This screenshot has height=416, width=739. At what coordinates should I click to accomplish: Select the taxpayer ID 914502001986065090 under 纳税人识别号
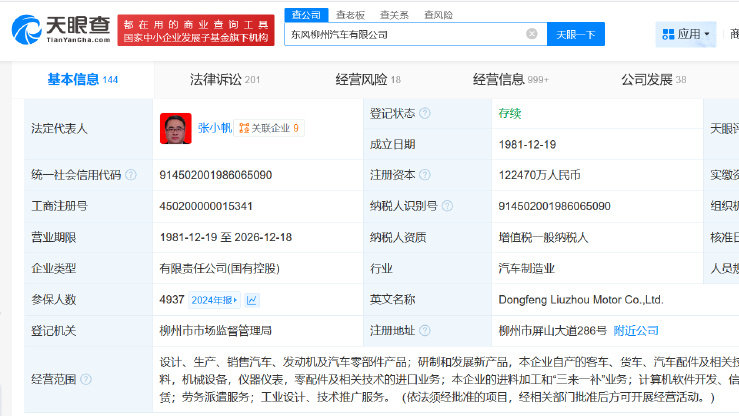[554, 206]
